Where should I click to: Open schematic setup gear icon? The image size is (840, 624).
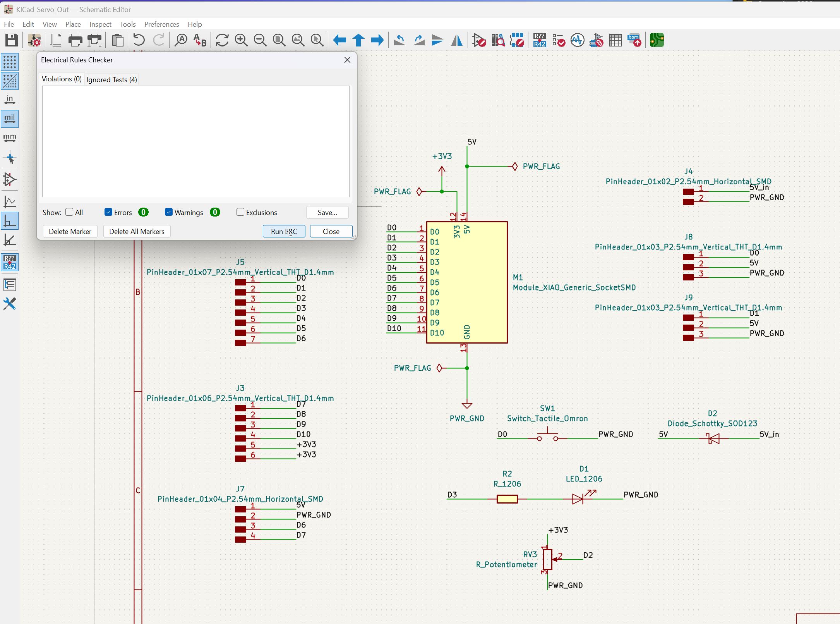tap(34, 40)
